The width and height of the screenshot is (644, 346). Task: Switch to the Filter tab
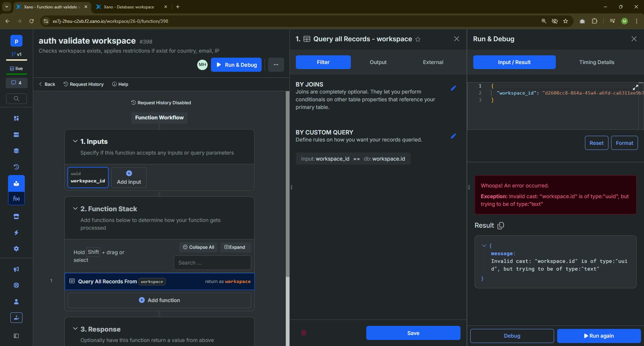click(x=323, y=62)
